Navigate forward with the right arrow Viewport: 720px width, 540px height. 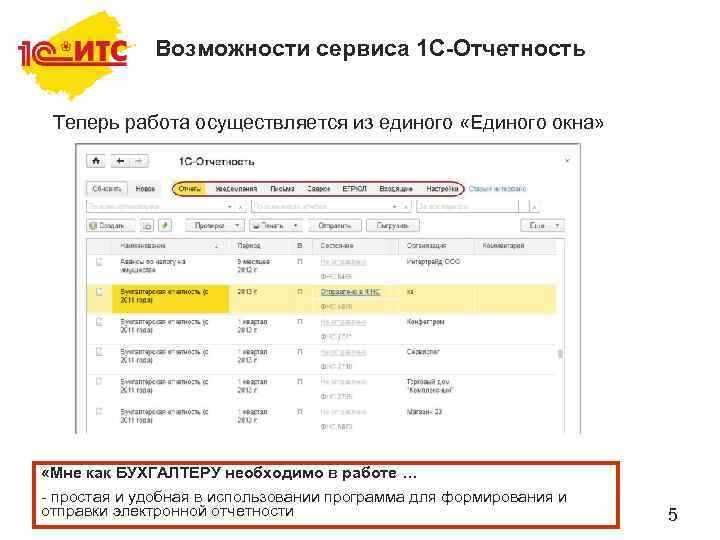point(139,162)
